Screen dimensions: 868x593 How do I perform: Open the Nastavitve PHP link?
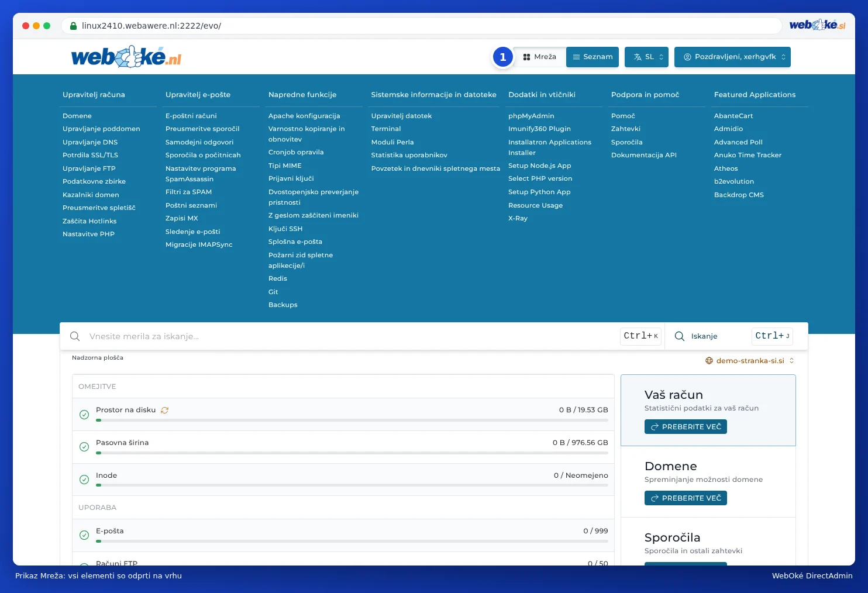coord(88,234)
